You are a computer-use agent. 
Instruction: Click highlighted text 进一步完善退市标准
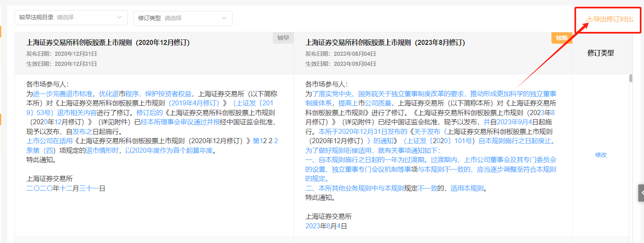pos(63,94)
